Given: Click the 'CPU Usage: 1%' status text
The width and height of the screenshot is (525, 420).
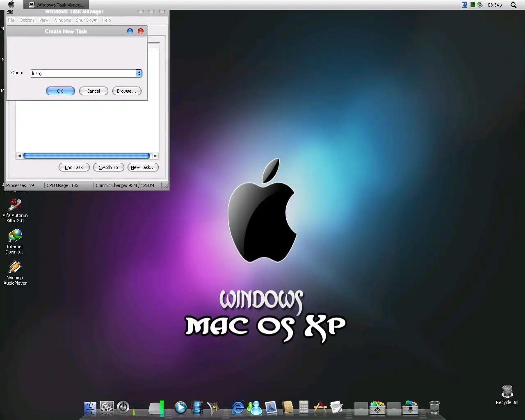Looking at the screenshot, I should point(62,185).
